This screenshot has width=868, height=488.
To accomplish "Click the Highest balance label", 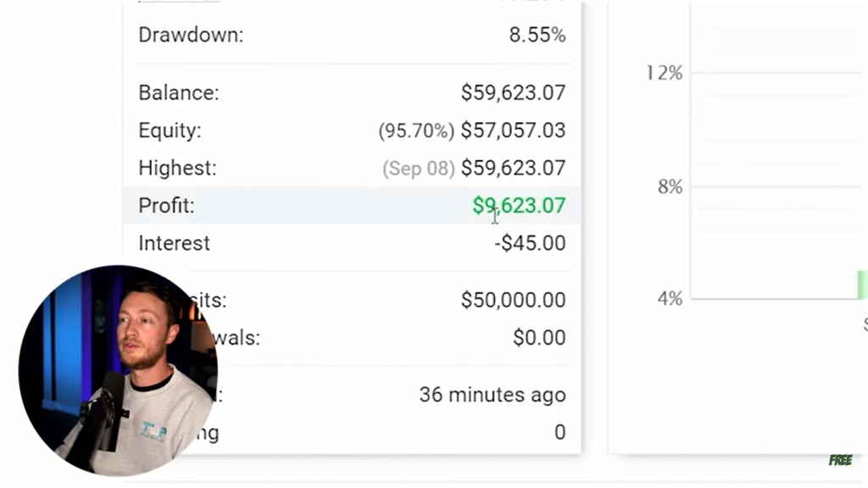I will coord(177,169).
